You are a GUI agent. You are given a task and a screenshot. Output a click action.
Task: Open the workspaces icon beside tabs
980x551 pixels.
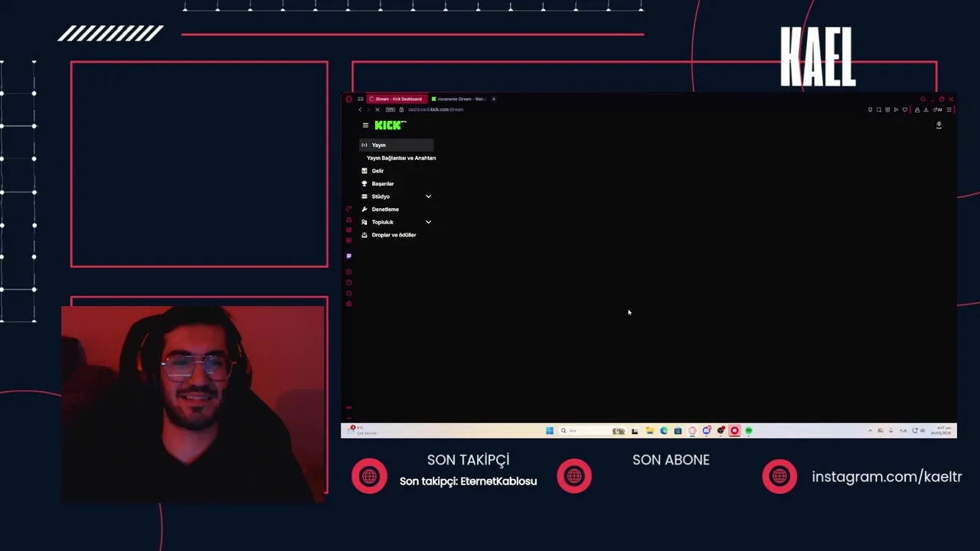pyautogui.click(x=361, y=99)
